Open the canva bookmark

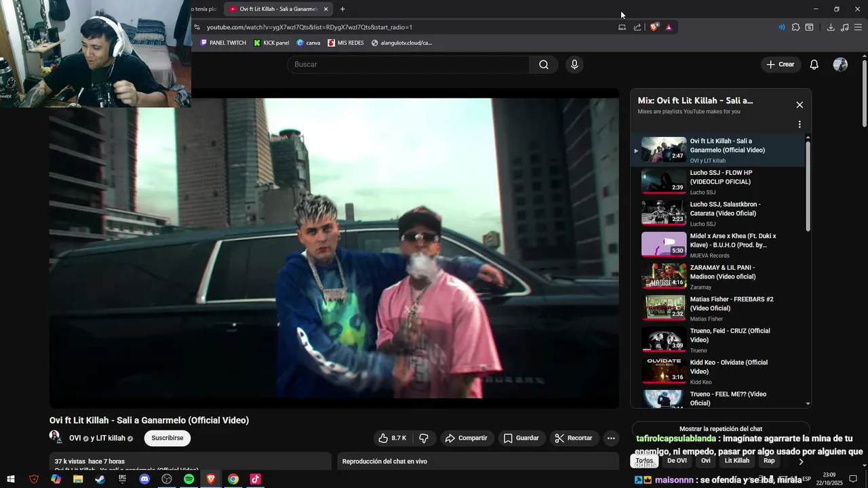tap(309, 43)
